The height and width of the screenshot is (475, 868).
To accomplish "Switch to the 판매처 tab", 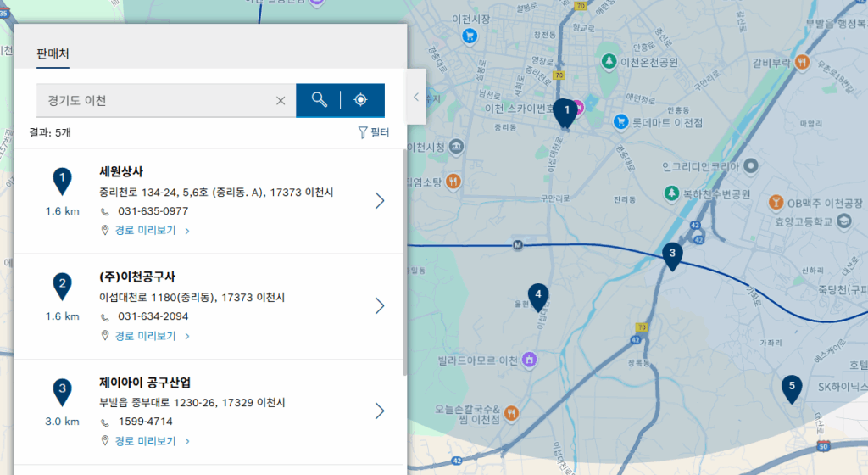I will pyautogui.click(x=53, y=53).
